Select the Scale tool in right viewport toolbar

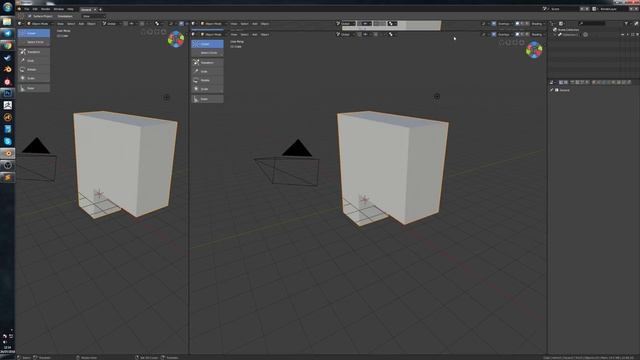[207, 89]
